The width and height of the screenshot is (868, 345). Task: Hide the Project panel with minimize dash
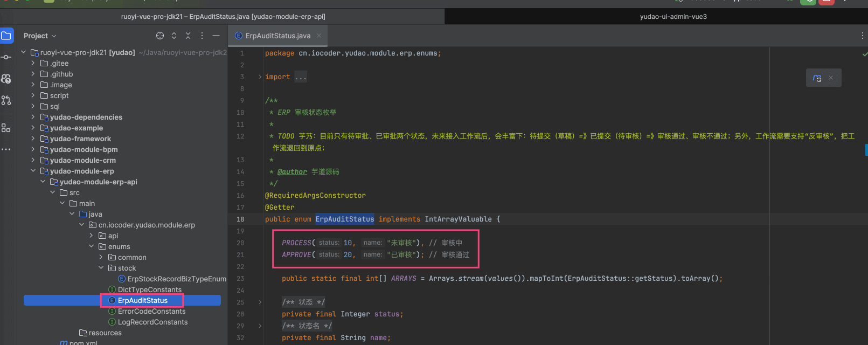point(216,36)
